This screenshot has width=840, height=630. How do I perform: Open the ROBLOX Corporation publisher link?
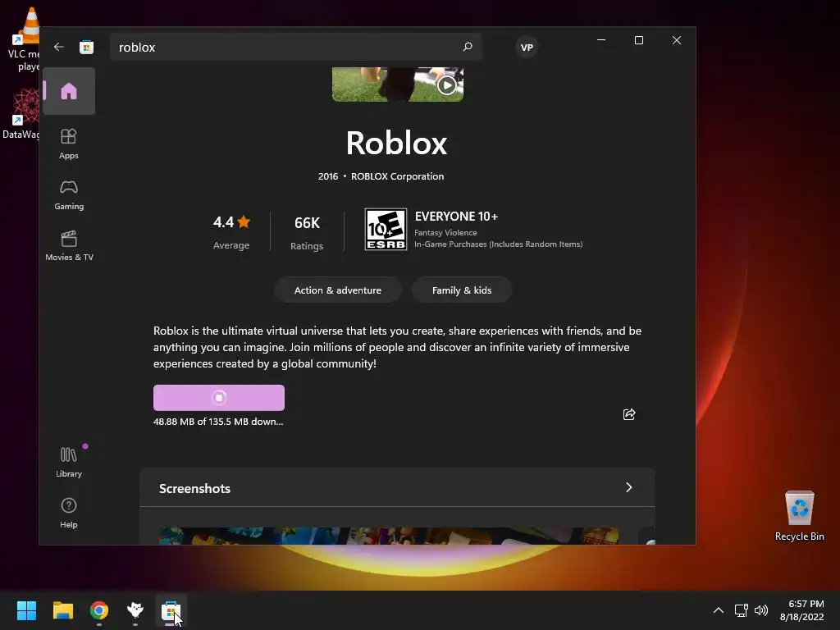pyautogui.click(x=397, y=176)
